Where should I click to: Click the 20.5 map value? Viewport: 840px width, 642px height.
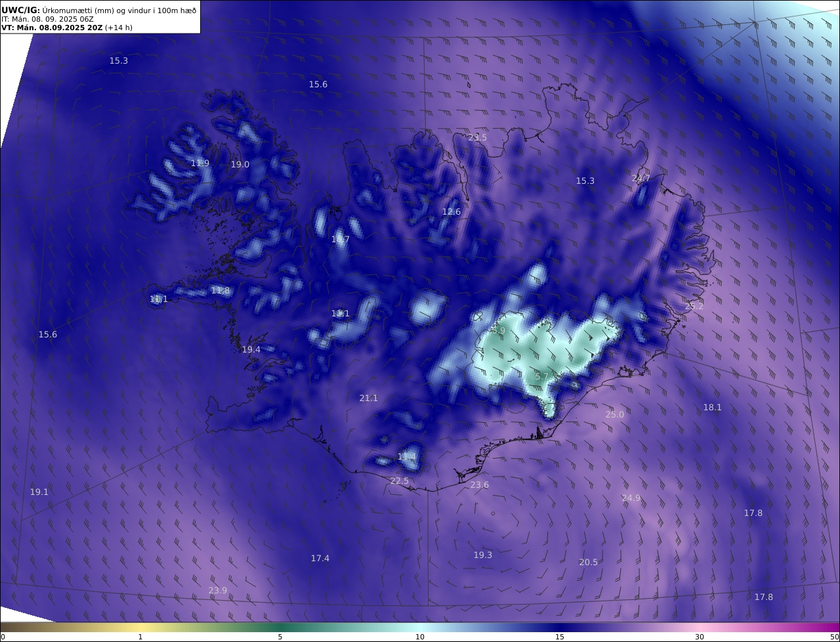pos(589,563)
